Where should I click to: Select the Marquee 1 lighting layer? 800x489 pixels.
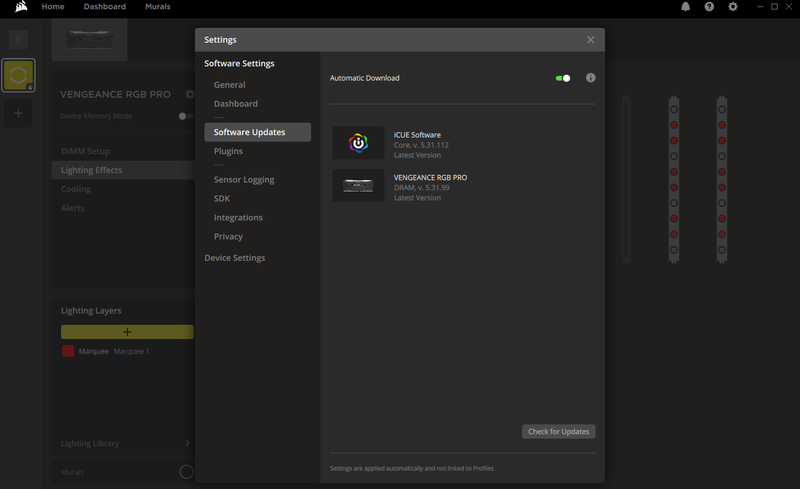(x=131, y=351)
